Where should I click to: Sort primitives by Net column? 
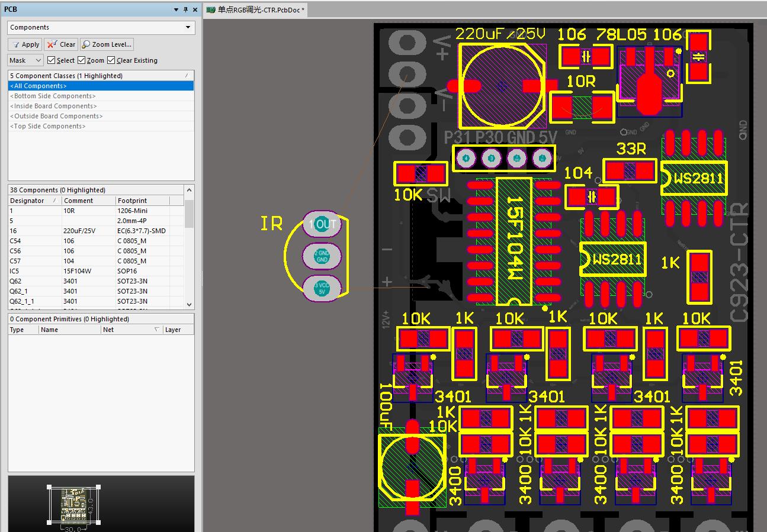[x=131, y=330]
